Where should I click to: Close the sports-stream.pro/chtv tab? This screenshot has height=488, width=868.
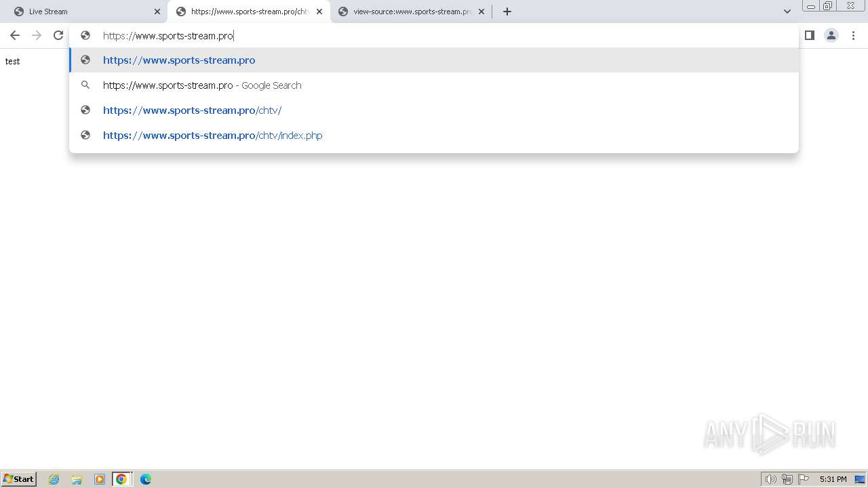tap(319, 12)
